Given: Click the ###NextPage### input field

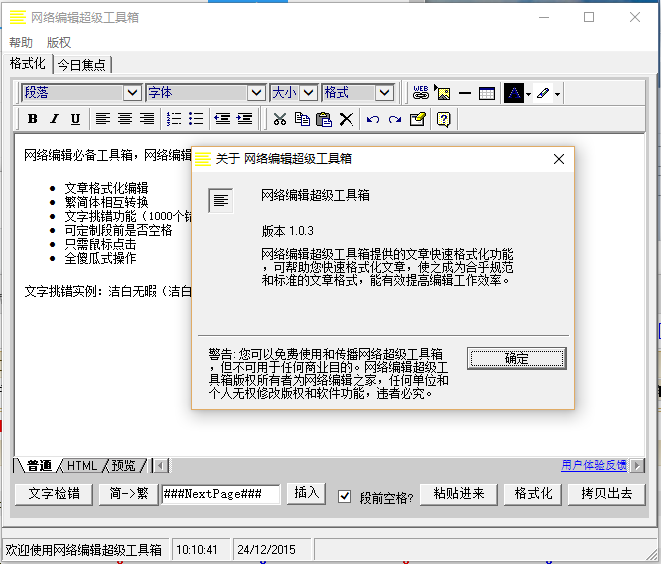Looking at the screenshot, I should tap(221, 494).
